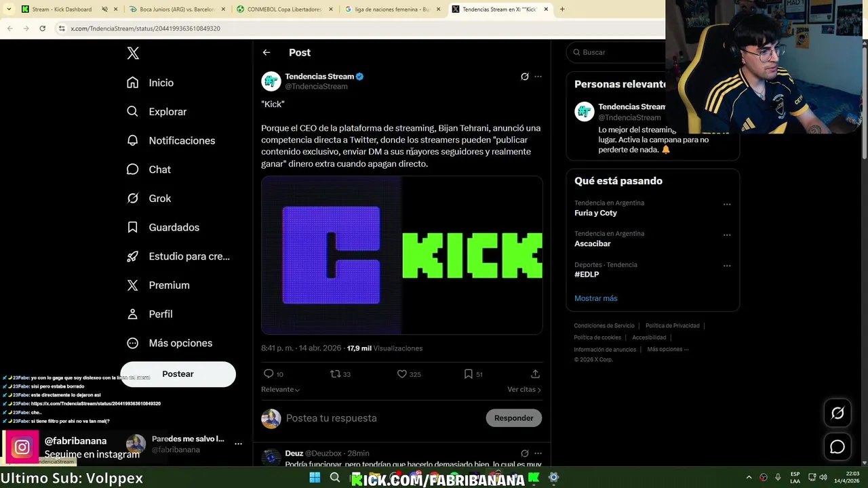Open the #EDLP trend
Screen dimensions: 868x488
click(x=587, y=274)
